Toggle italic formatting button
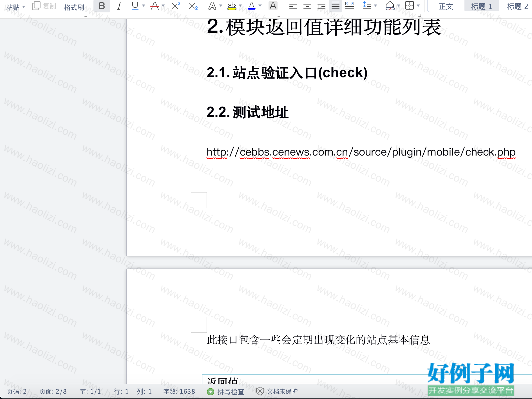Viewport: 532px width, 399px height. [x=119, y=6]
